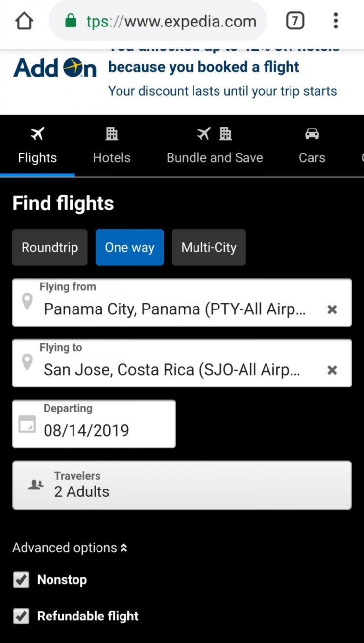This screenshot has height=643, width=364.
Task: Tap the green padlock security icon
Action: (x=71, y=21)
